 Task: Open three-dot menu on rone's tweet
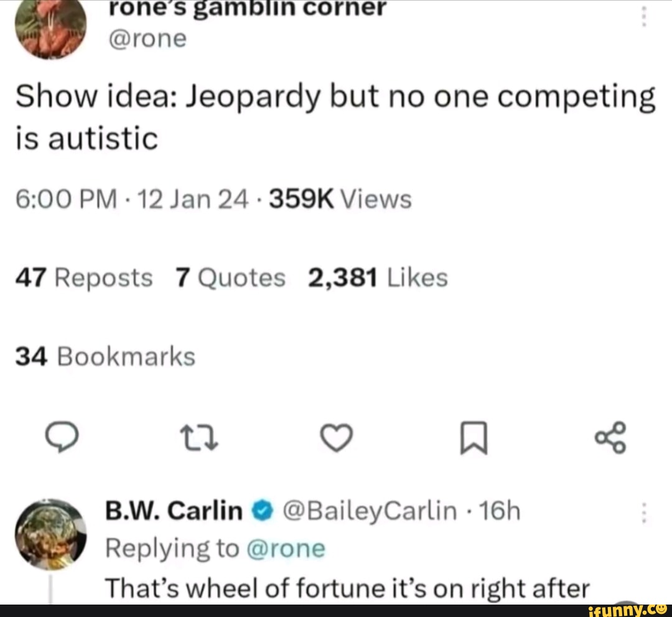[644, 17]
